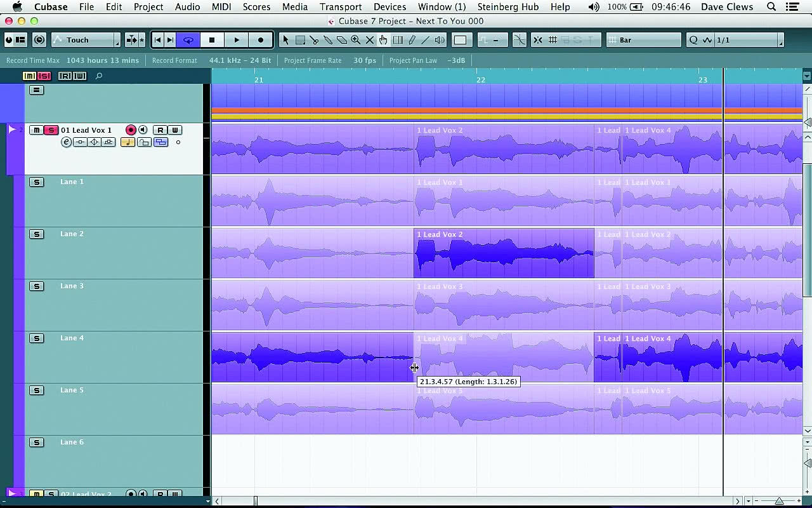
Task: Select the Draw pencil tool
Action: [412, 40]
